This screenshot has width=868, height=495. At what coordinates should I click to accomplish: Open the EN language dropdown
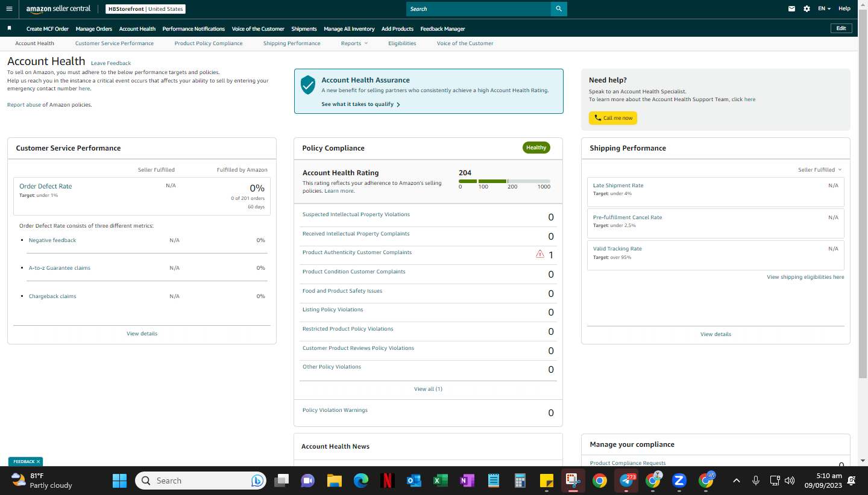pos(825,9)
